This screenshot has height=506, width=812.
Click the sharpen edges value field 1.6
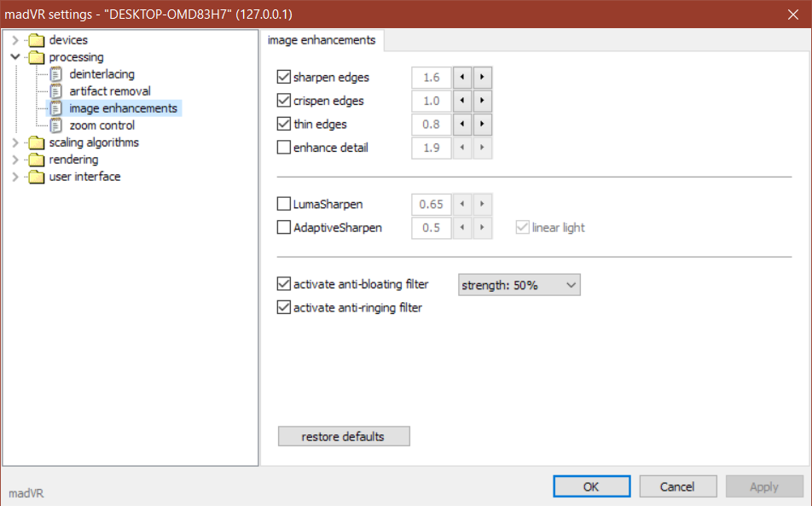[432, 77]
